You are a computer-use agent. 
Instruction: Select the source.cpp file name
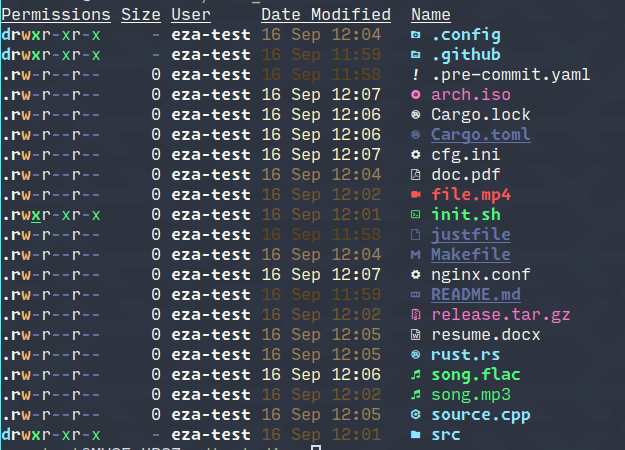481,415
